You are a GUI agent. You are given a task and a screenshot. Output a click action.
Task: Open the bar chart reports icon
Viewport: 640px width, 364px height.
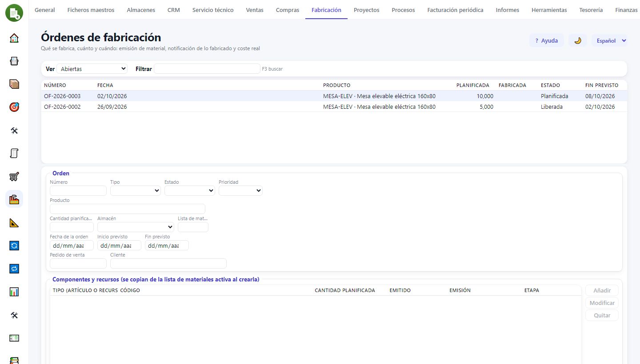(x=14, y=292)
